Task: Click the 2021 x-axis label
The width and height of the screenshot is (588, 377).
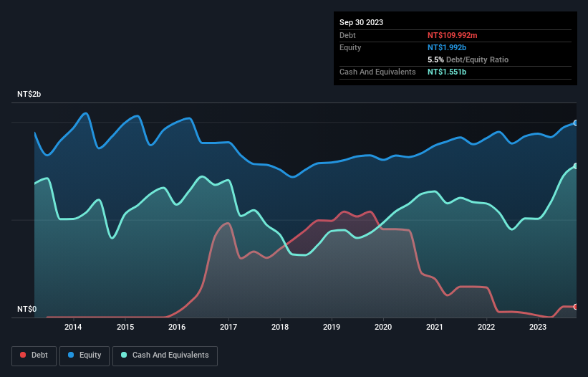Action: pyautogui.click(x=435, y=327)
